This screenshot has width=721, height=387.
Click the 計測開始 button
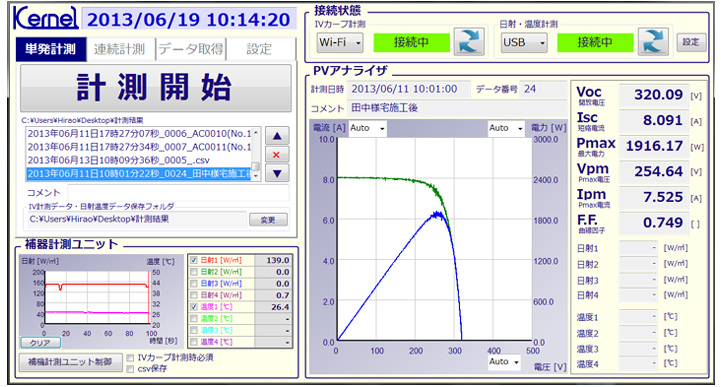(155, 87)
